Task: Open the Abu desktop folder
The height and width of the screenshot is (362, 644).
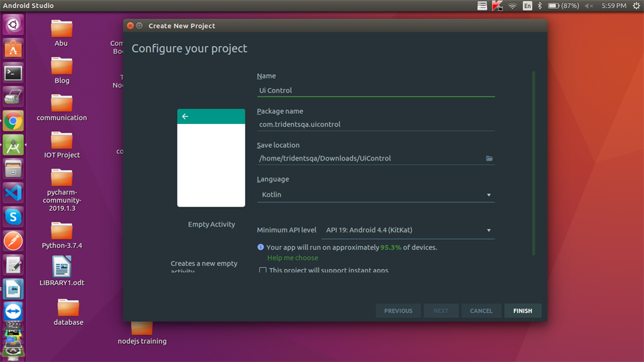Action: tap(61, 33)
